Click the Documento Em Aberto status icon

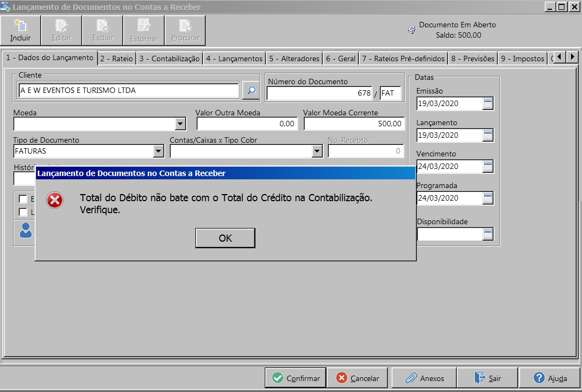[x=412, y=30]
